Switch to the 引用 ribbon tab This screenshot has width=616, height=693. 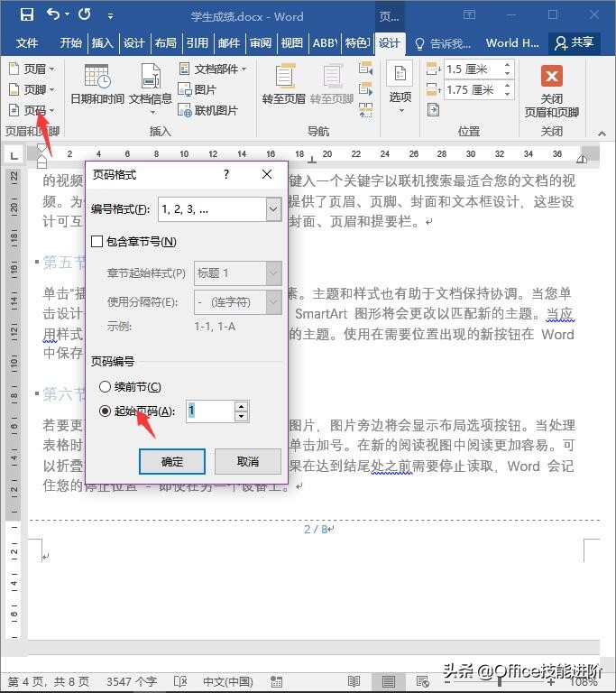(198, 43)
